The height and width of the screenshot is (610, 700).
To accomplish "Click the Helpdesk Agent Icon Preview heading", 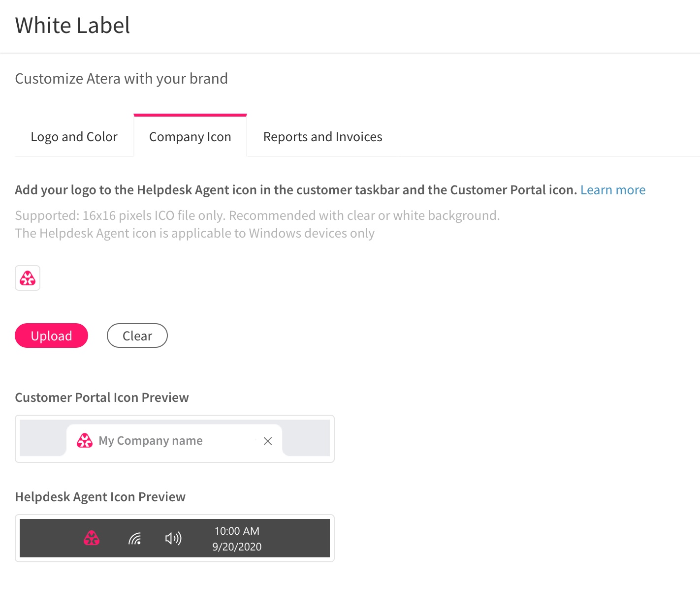I will pyautogui.click(x=100, y=497).
